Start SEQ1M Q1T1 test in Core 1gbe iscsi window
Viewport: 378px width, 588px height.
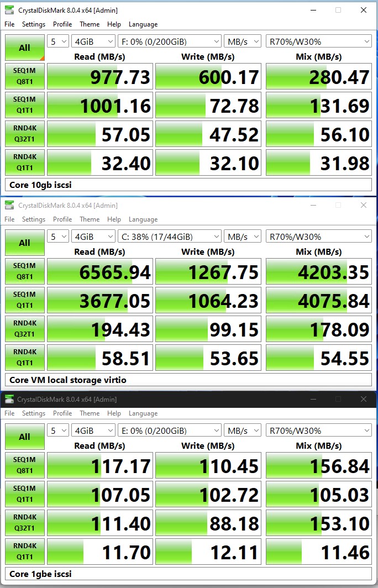pos(25,494)
